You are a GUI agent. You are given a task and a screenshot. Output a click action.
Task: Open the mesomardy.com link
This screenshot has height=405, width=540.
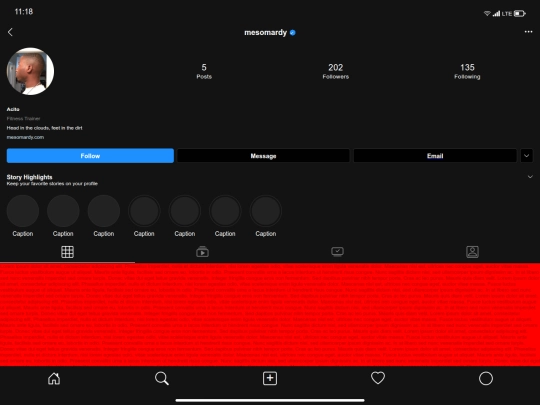[25, 137]
